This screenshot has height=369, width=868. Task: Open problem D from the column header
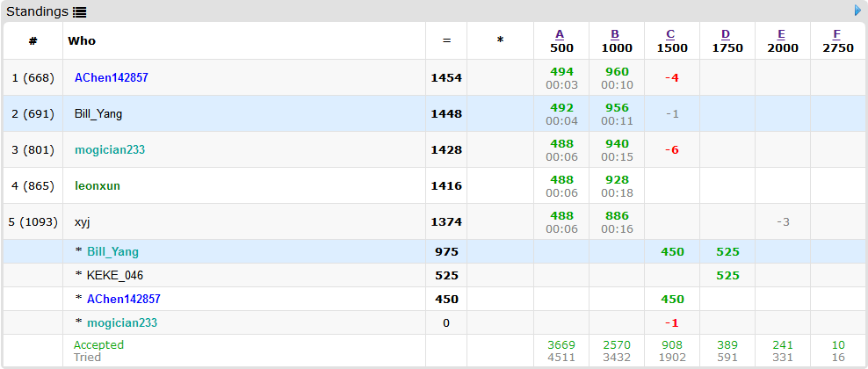coord(727,34)
